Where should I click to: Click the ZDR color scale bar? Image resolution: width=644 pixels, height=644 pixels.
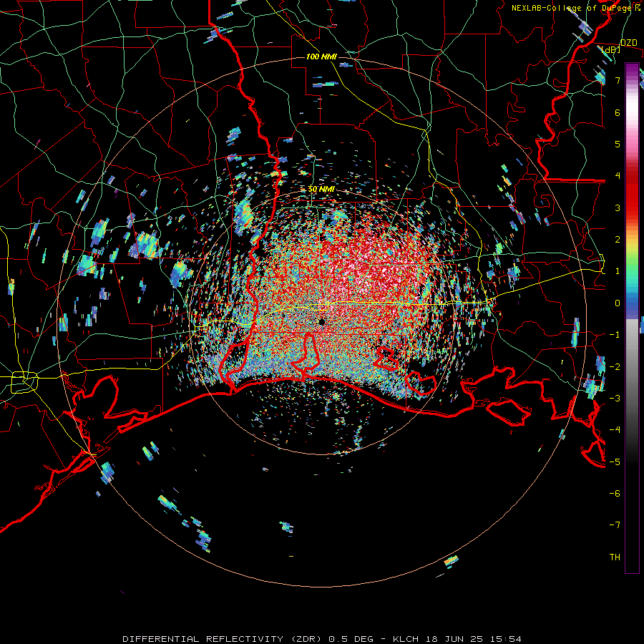[632, 318]
